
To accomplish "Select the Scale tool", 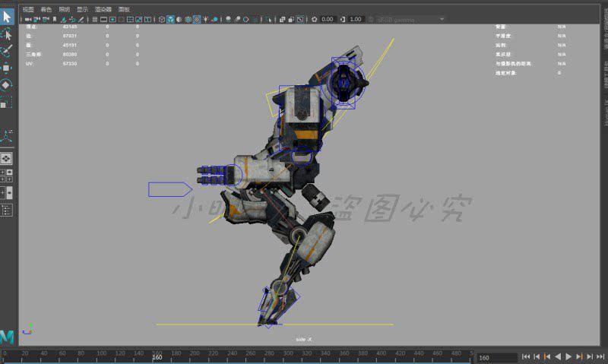I will [x=7, y=102].
